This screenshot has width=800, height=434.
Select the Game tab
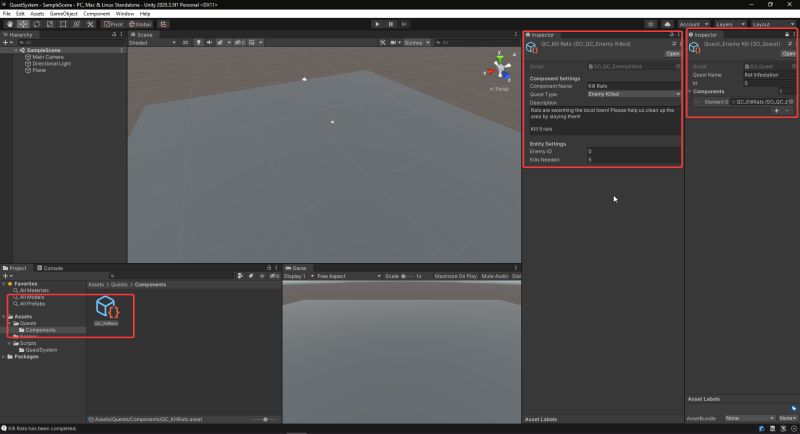coord(296,268)
